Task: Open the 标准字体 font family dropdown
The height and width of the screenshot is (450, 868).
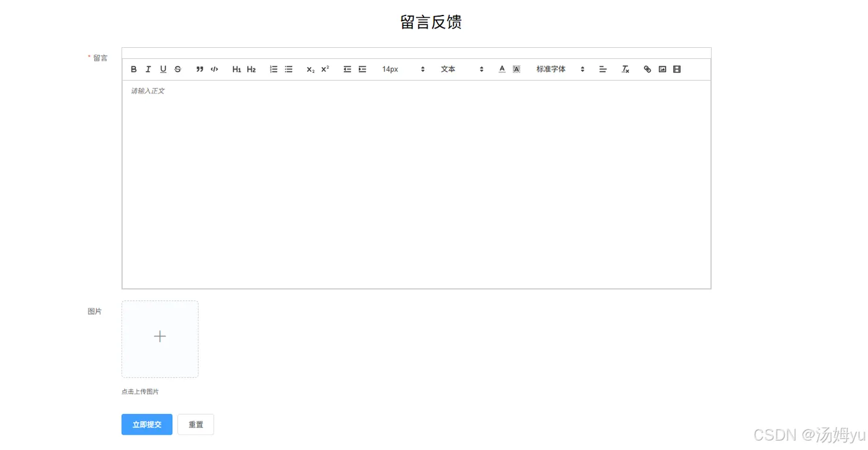Action: click(x=560, y=70)
